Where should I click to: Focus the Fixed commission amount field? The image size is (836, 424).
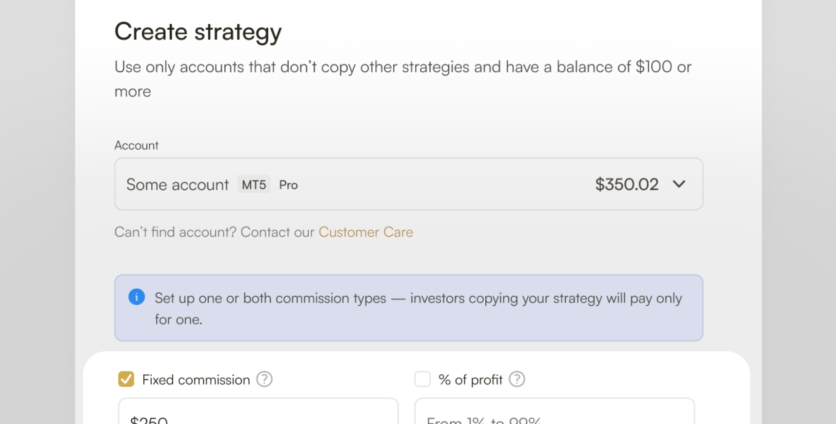[258, 415]
